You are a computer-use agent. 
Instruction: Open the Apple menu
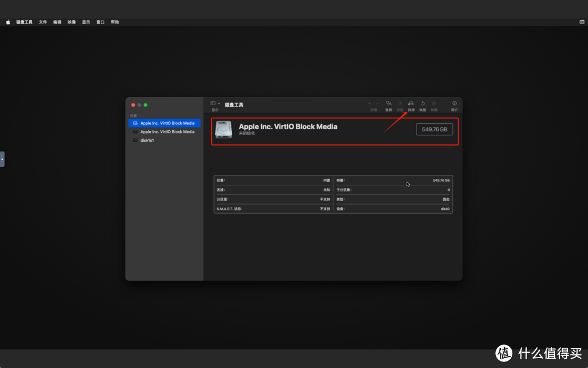coord(8,22)
